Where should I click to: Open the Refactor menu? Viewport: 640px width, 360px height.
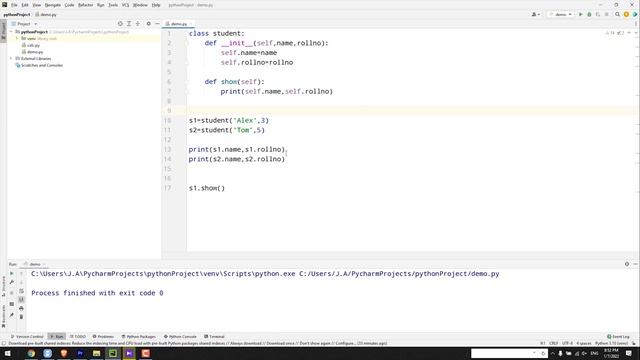click(86, 5)
